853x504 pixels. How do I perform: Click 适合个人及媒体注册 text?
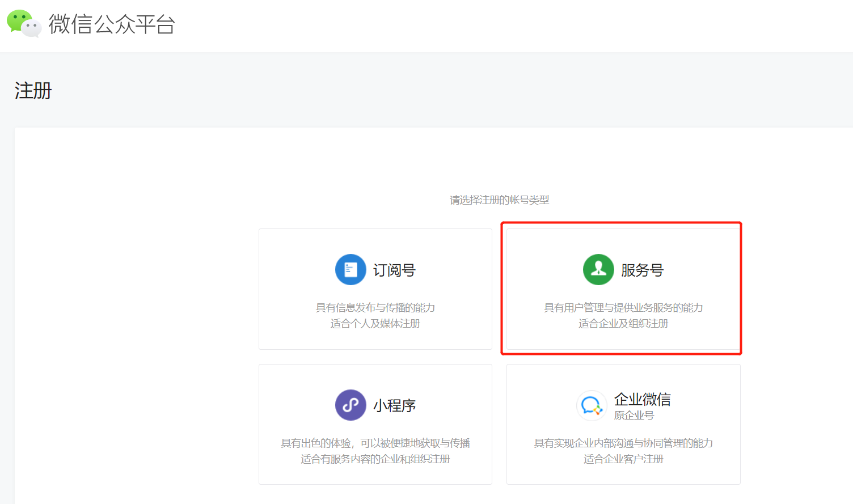[375, 324]
